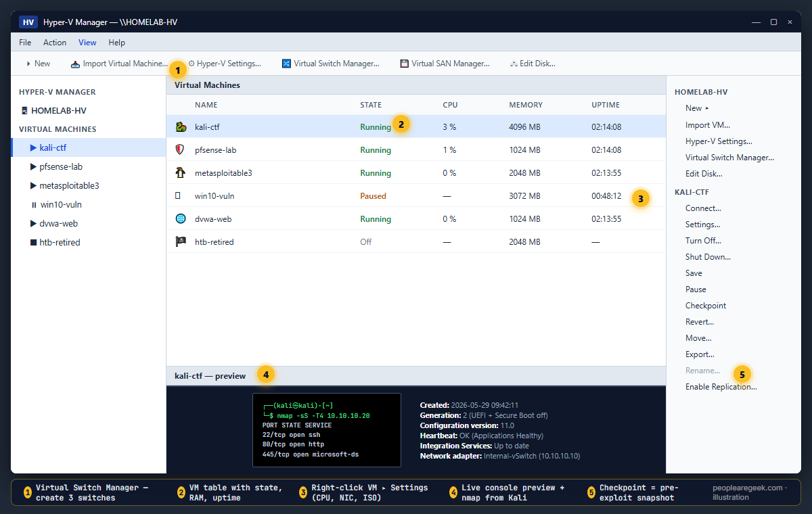Click Virtual SAN Manager... toolbar label

click(x=451, y=64)
